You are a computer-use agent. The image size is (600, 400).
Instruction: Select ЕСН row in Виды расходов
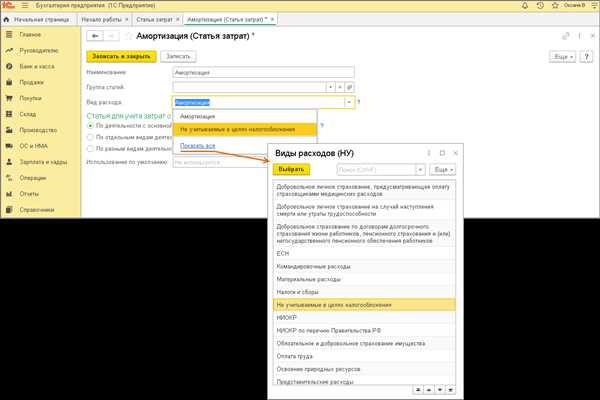(364, 254)
